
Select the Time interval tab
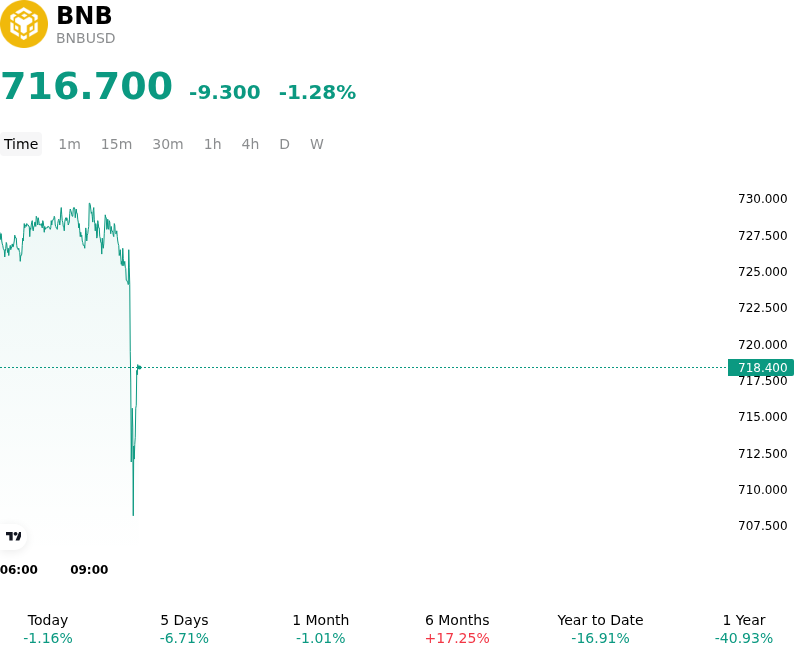[x=21, y=144]
